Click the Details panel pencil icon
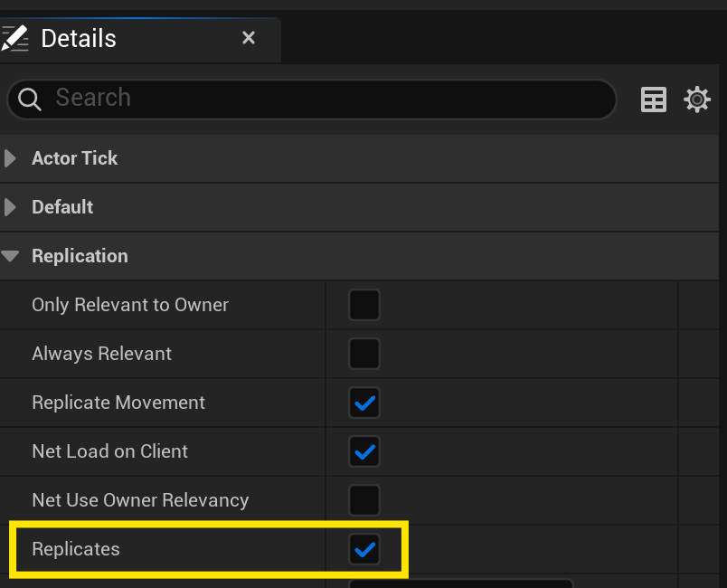The image size is (727, 588). click(x=14, y=38)
